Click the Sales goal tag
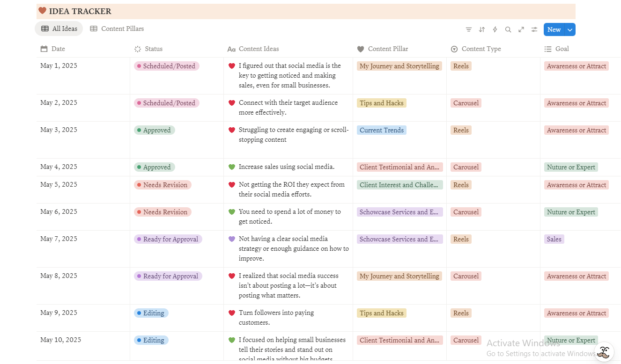Screen dimensions: 621x364 coord(554,239)
